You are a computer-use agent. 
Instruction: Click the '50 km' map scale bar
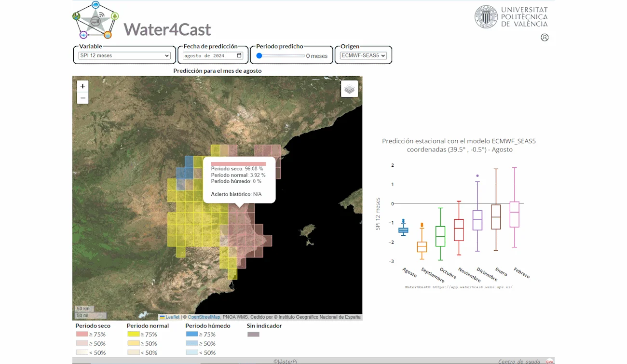click(84, 309)
